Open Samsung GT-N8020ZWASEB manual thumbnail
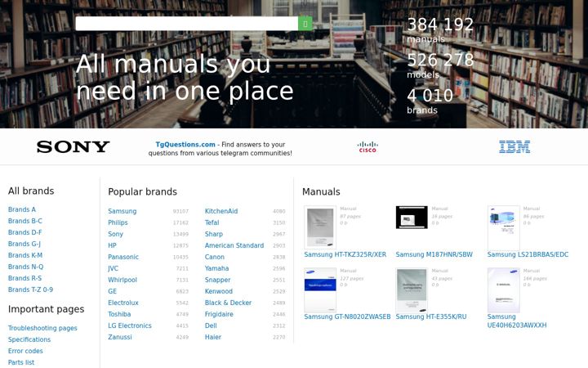The width and height of the screenshot is (588, 368). pos(320,289)
